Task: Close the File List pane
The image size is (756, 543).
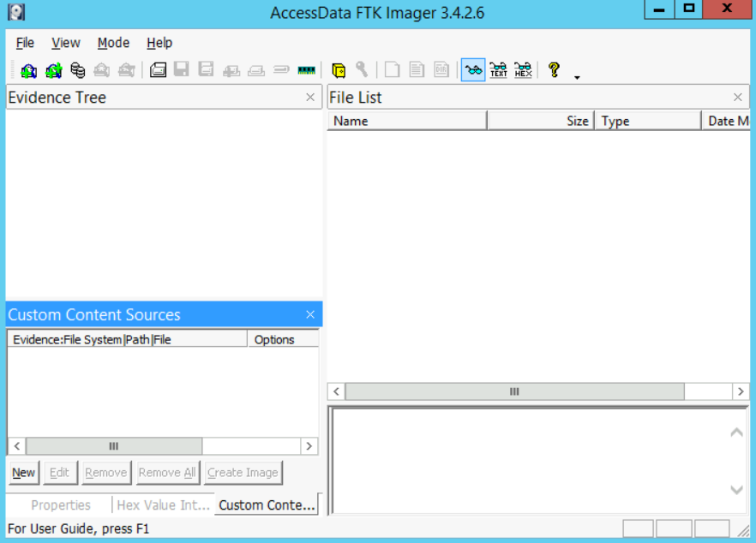Action: tap(738, 98)
